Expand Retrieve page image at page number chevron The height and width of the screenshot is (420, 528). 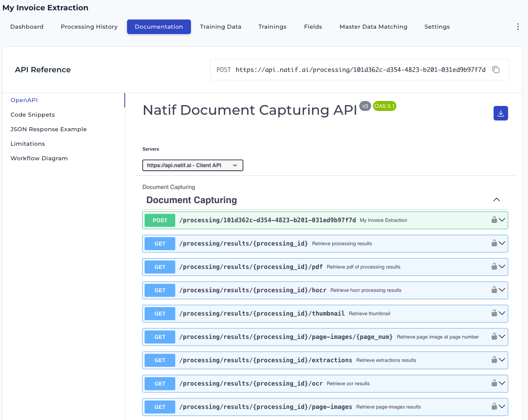pyautogui.click(x=502, y=337)
